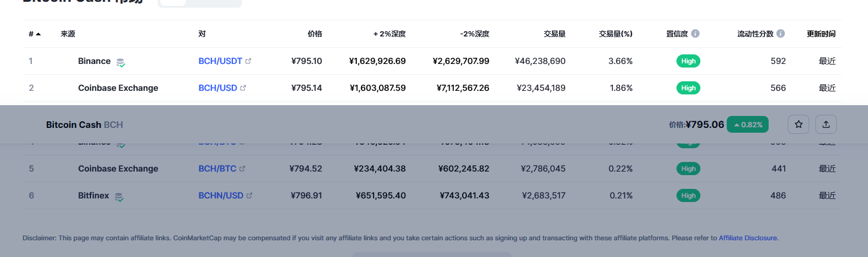The height and width of the screenshot is (257, 868).
Task: Add Bitcoin Cash to watchlist star
Action: 799,124
